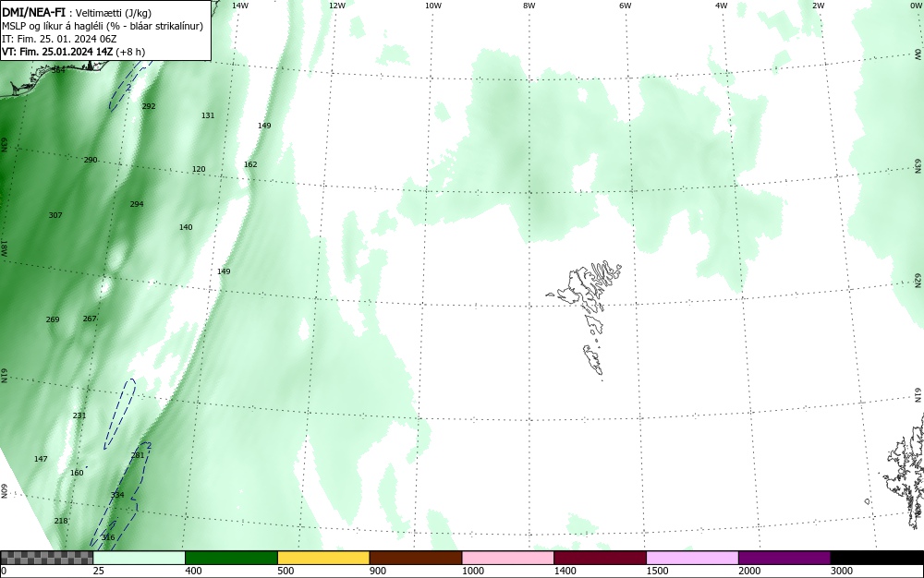
Task: Click the 12W longitude label
Action: pos(336,6)
